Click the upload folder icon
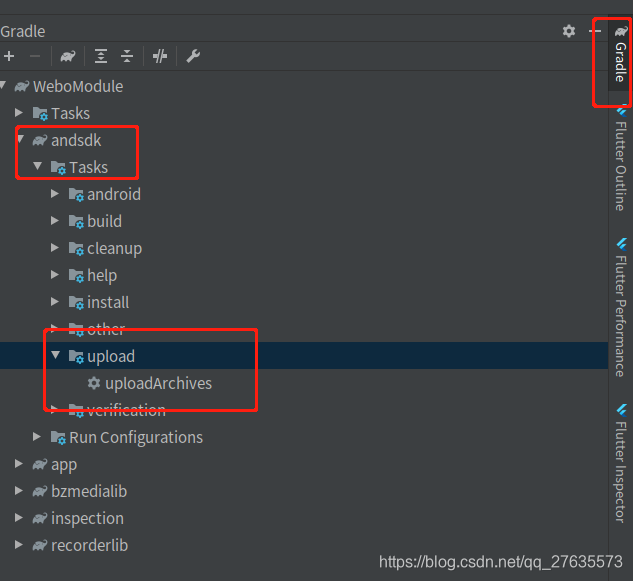Screen dimensions: 633x581 (x=76, y=357)
